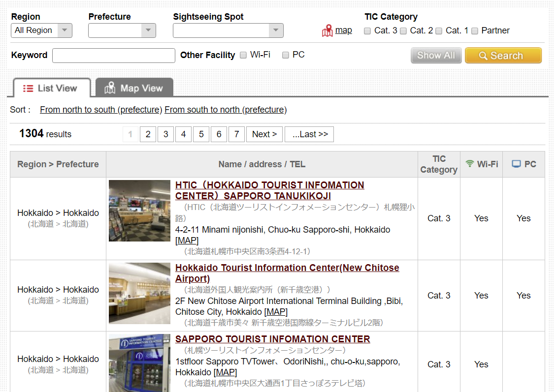
Task: Click current page number 1
Action: coord(130,134)
